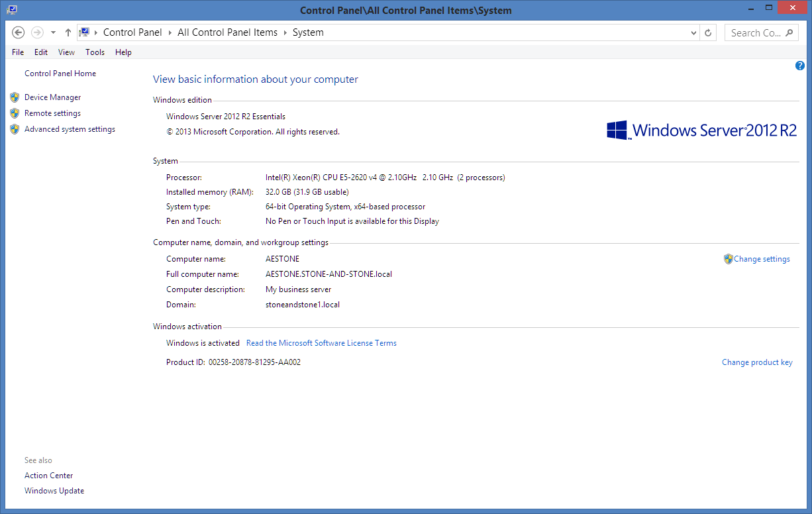Close the System window

[x=793, y=8]
